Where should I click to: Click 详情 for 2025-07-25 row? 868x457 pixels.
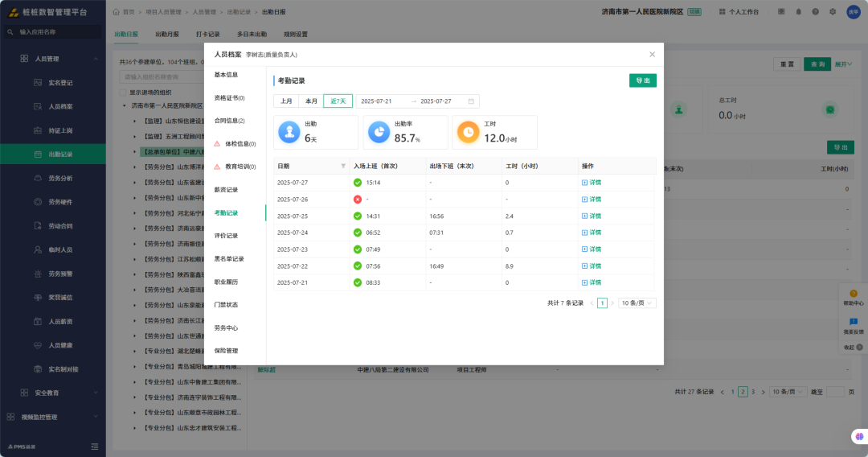point(592,216)
